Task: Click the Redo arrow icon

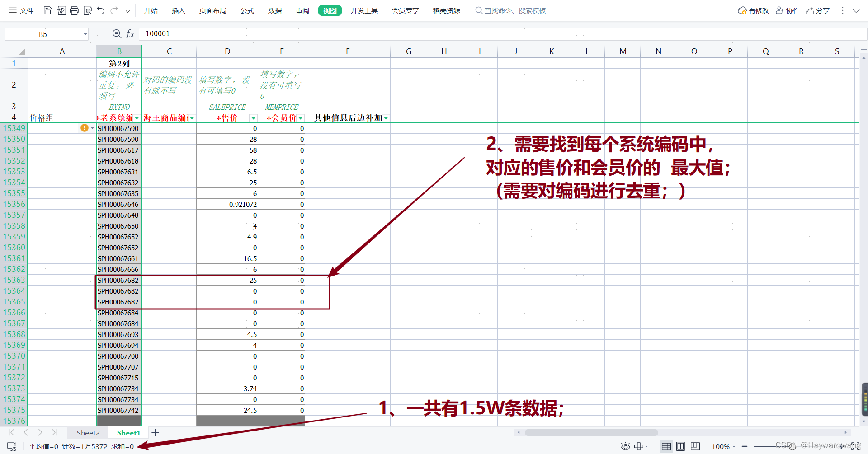Action: click(114, 10)
